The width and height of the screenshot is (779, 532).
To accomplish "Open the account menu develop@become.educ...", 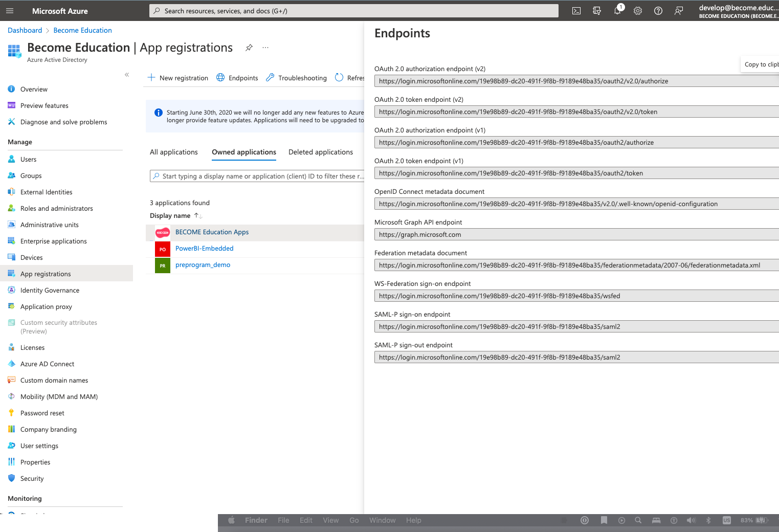I will coord(739,11).
